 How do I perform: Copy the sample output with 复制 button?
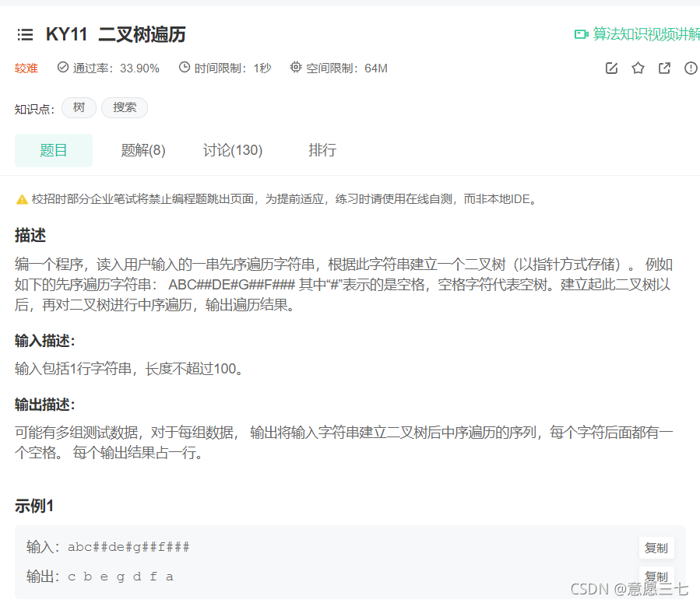[656, 577]
